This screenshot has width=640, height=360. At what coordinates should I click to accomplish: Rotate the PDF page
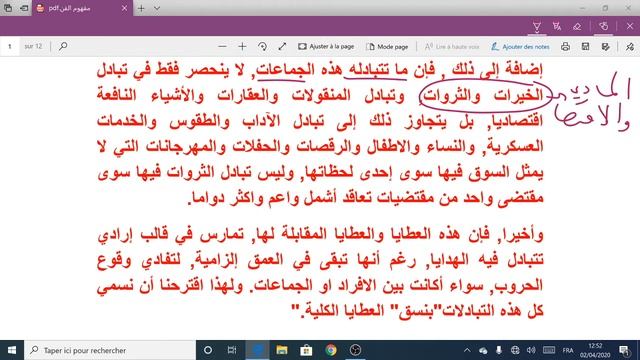click(262, 47)
